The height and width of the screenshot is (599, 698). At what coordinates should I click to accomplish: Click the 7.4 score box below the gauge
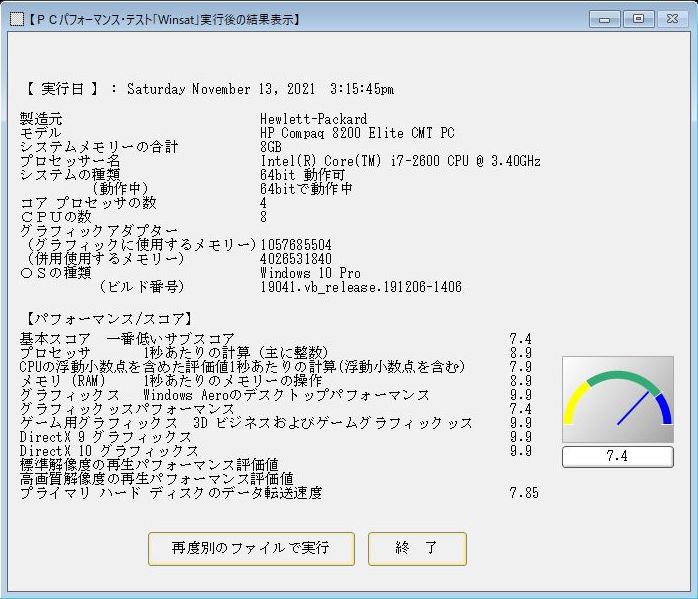(618, 457)
